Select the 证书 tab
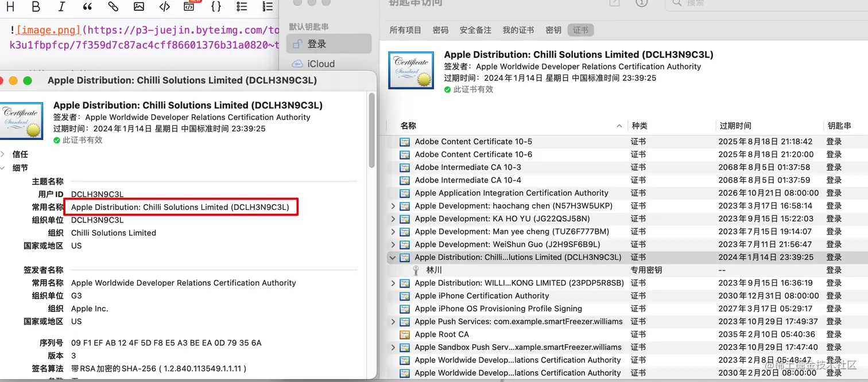 pos(581,30)
